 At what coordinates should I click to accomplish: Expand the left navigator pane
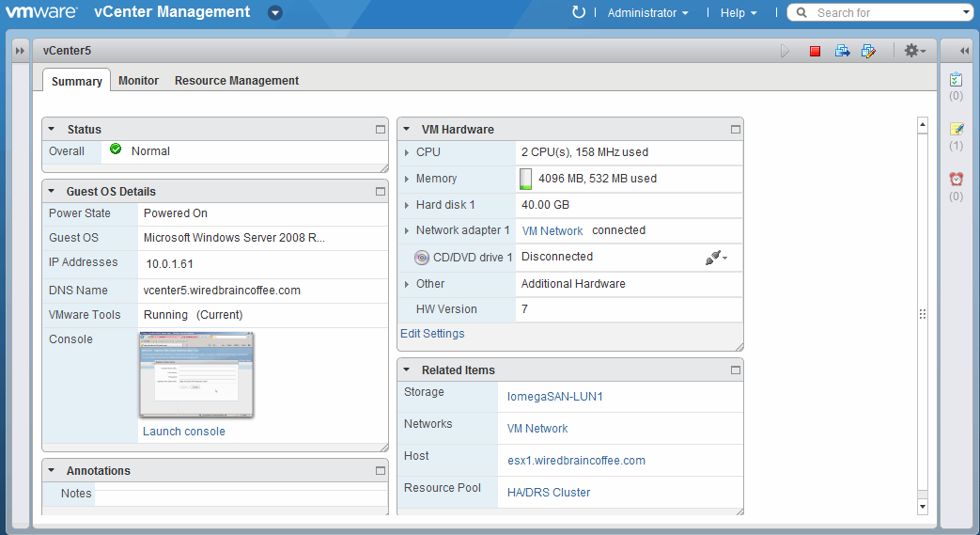coord(20,51)
